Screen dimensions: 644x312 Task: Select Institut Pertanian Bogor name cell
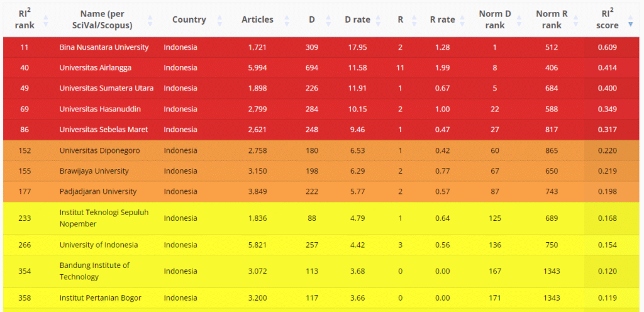point(100,298)
